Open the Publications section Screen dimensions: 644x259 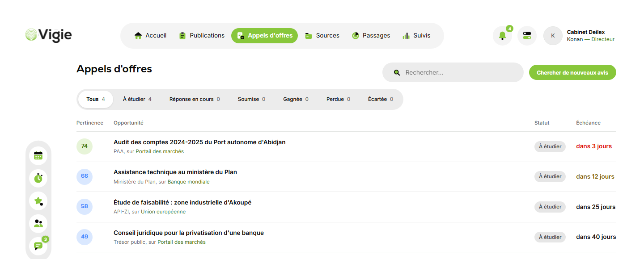[x=202, y=36]
